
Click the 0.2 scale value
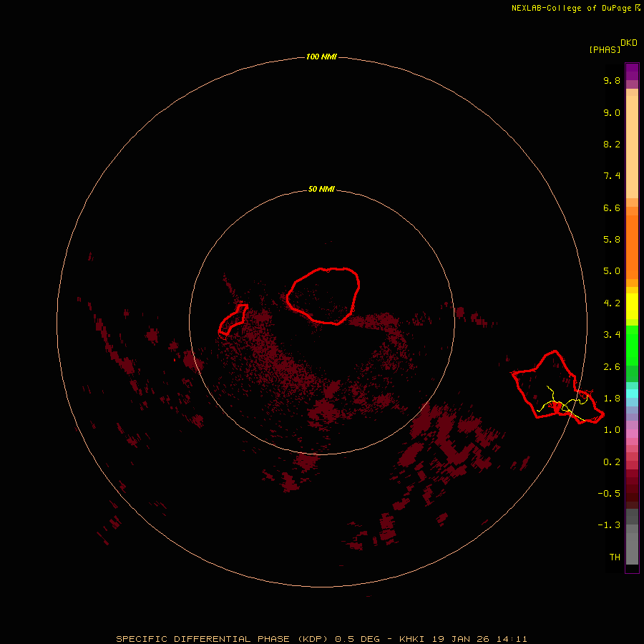(x=612, y=462)
